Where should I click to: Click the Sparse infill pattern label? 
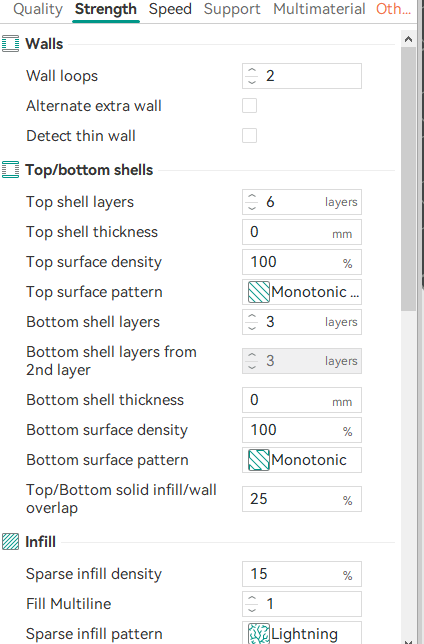[94, 634]
